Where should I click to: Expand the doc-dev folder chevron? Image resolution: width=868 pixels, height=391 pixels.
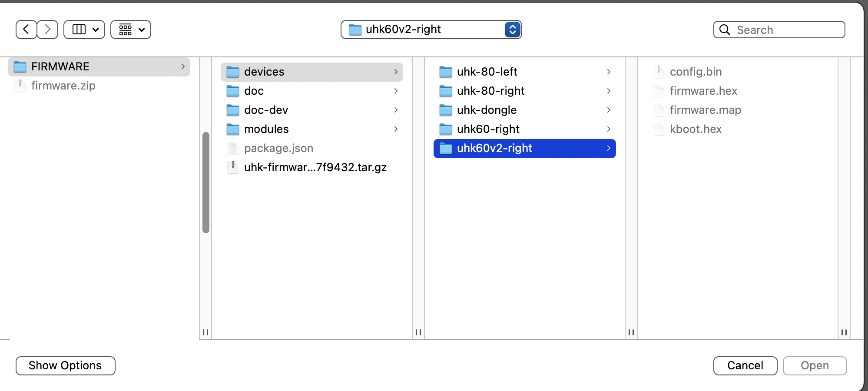point(396,110)
